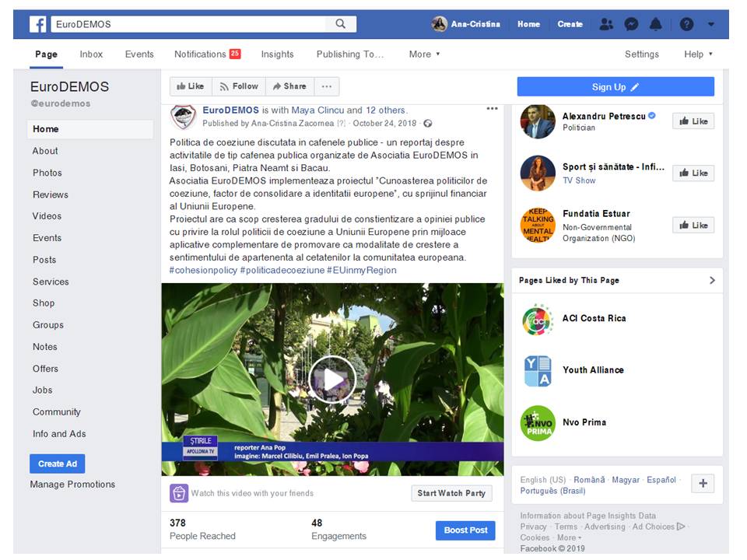This screenshot has width=747, height=560.
Task: Click the post public audience globe icon
Action: coord(428,124)
